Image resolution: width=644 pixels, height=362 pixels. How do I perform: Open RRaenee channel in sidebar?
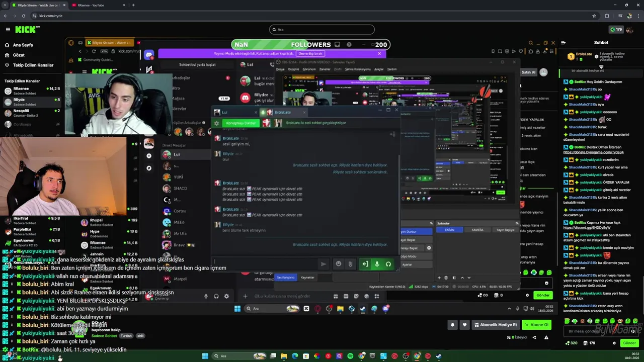32,90
